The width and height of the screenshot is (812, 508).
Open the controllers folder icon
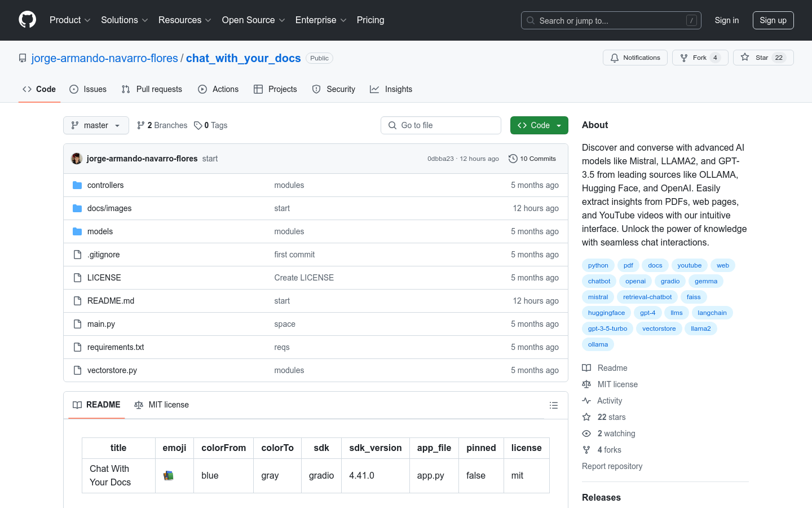pos(77,185)
